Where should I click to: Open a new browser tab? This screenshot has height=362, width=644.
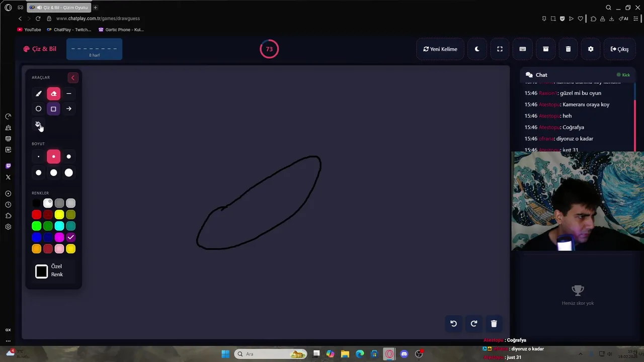(95, 8)
